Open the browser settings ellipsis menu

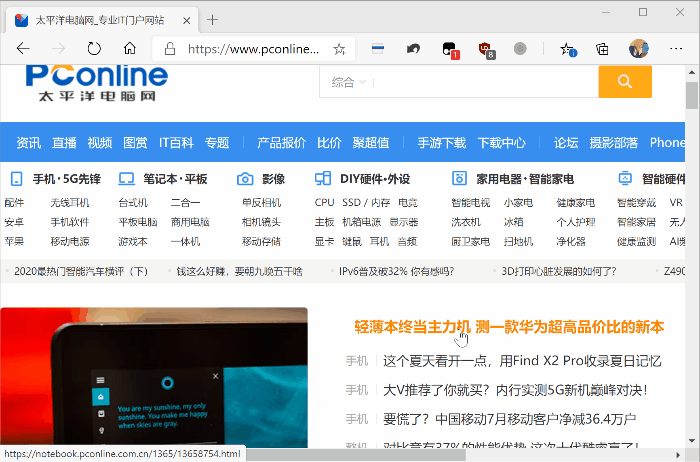click(674, 48)
